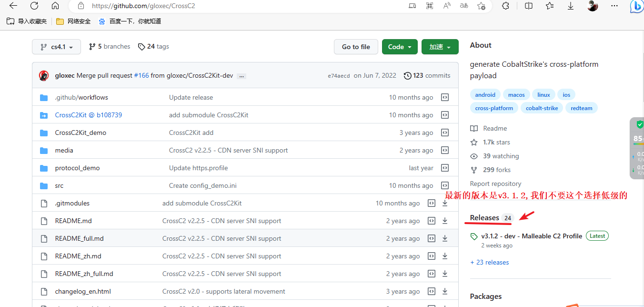Screen dimensions: 644x307
Task: Click code view icon for protocol_demo row
Action: [x=445, y=168]
